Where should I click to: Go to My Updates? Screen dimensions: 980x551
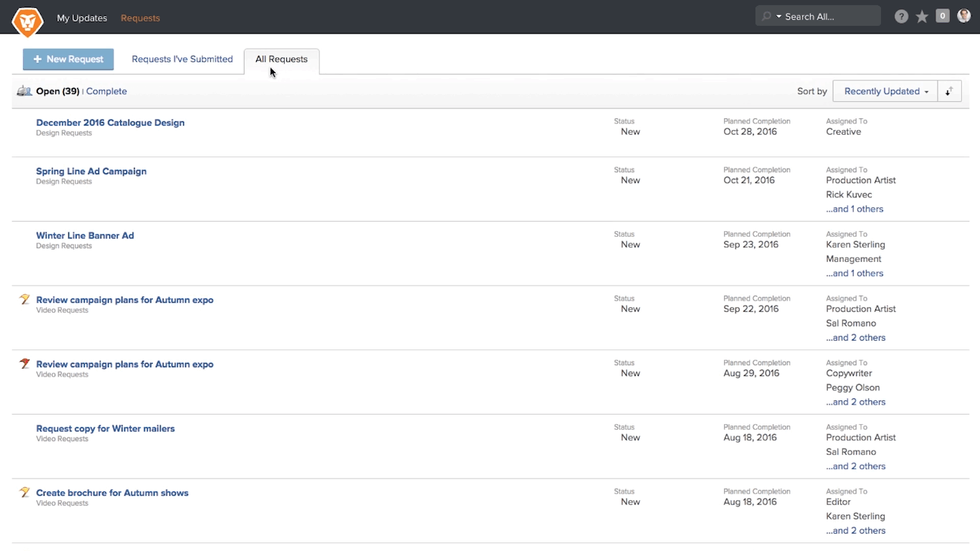(x=82, y=18)
